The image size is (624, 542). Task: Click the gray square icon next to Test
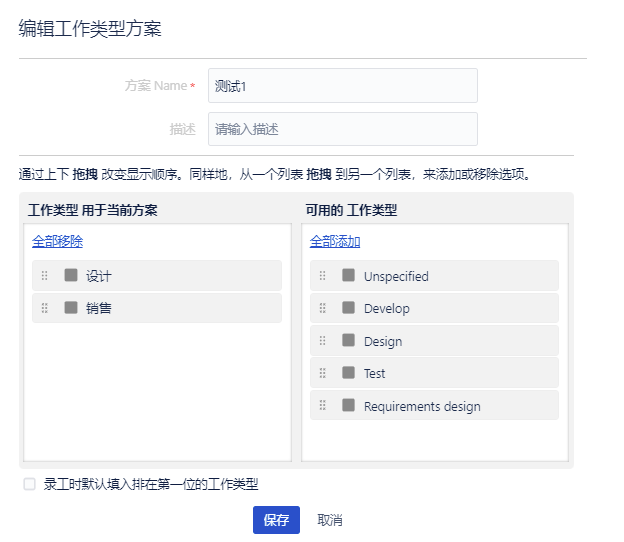(x=348, y=372)
